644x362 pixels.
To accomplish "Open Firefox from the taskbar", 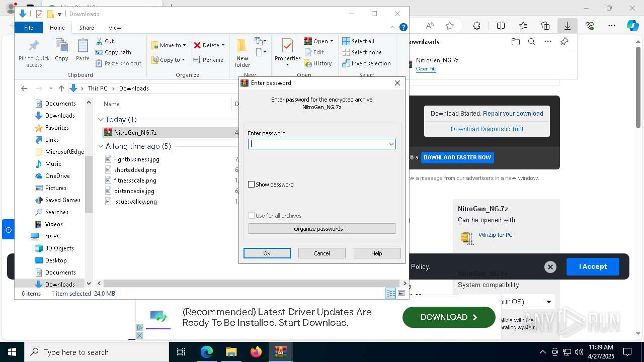I will pyautogui.click(x=256, y=352).
